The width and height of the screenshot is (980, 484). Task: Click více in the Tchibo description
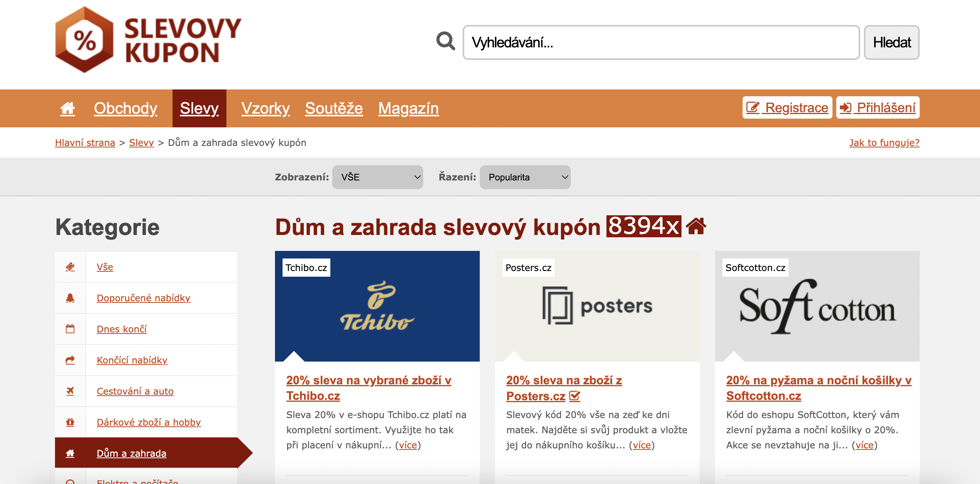tap(408, 445)
